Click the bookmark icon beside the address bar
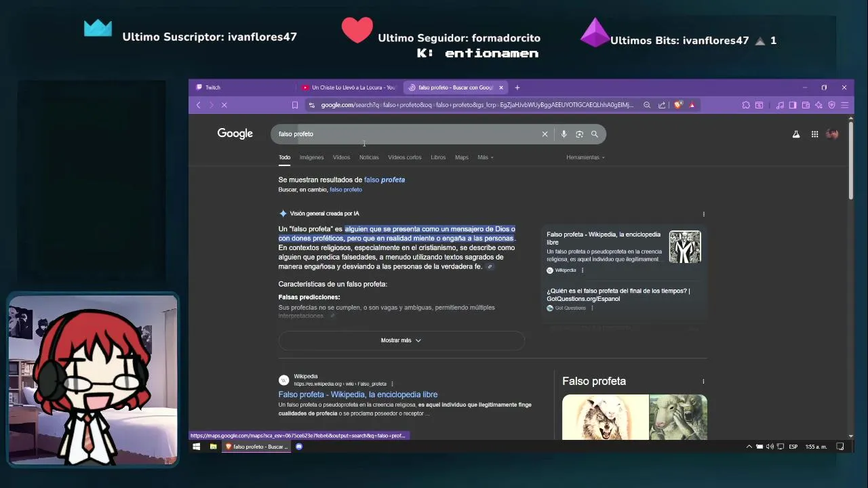 click(x=295, y=105)
